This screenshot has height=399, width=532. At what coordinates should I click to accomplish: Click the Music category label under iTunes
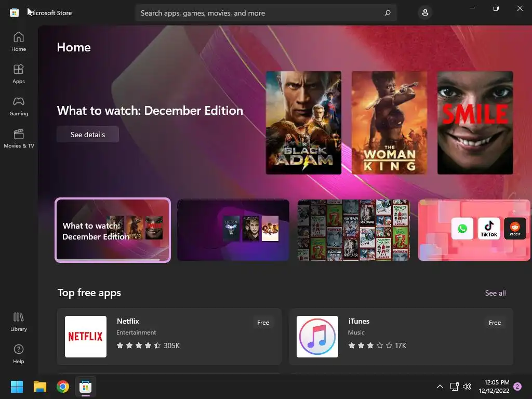[356, 332]
